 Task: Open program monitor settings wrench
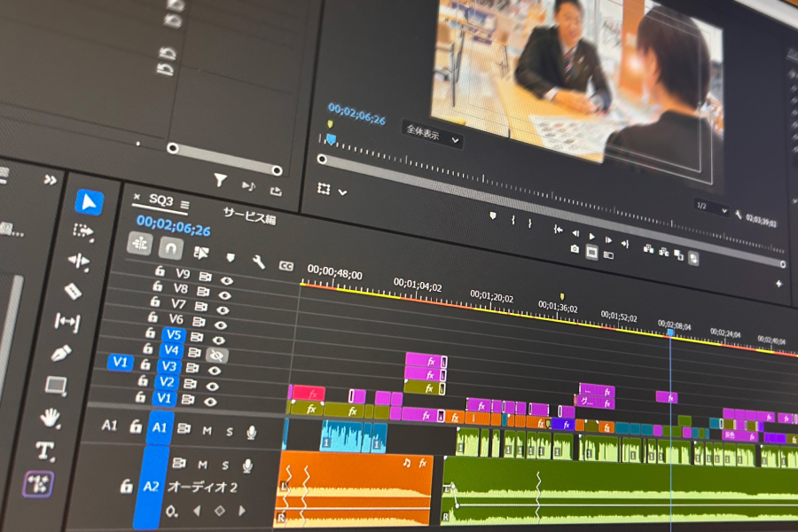click(738, 215)
